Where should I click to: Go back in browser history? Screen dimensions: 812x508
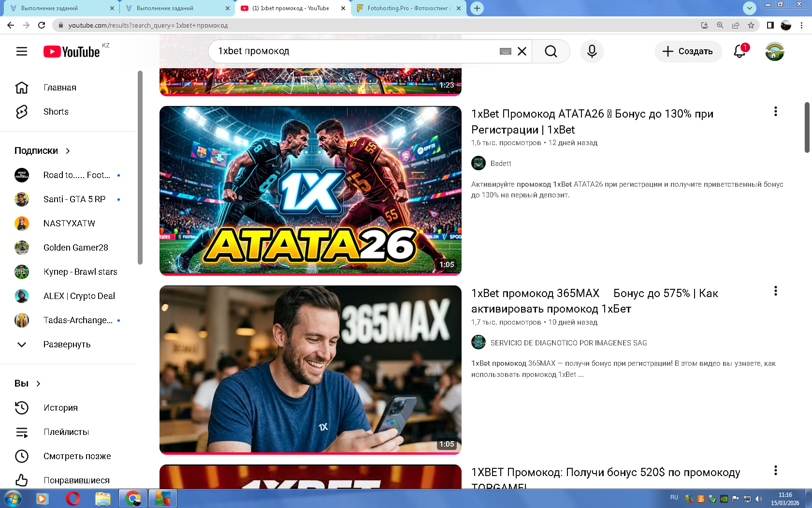[11, 25]
